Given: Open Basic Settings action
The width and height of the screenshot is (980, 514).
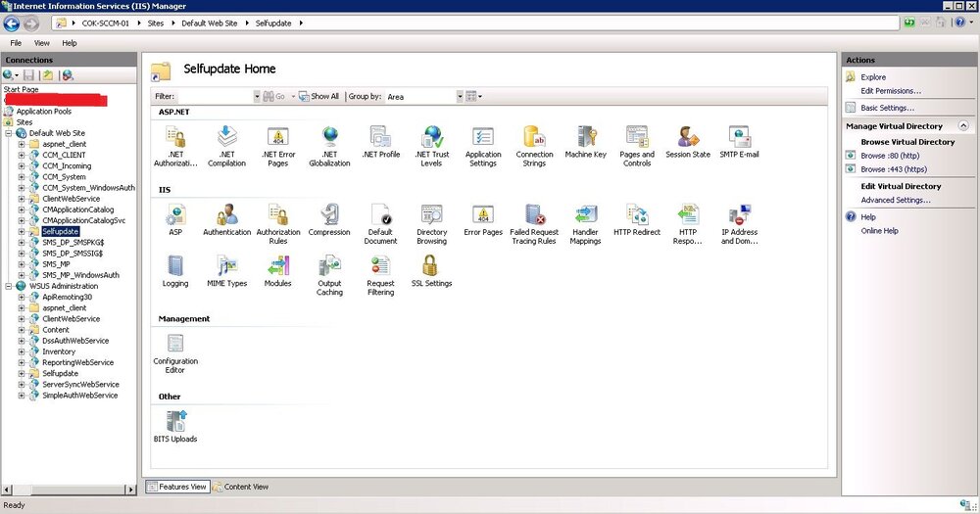Looking at the screenshot, I should (887, 108).
